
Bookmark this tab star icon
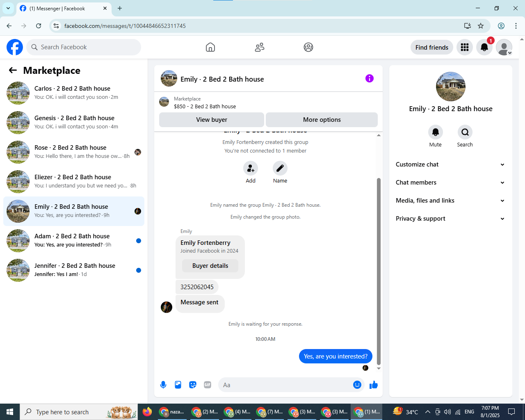point(481,26)
